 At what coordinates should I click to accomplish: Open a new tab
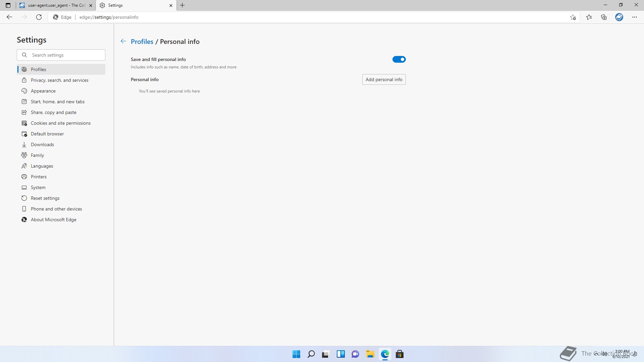pyautogui.click(x=182, y=5)
